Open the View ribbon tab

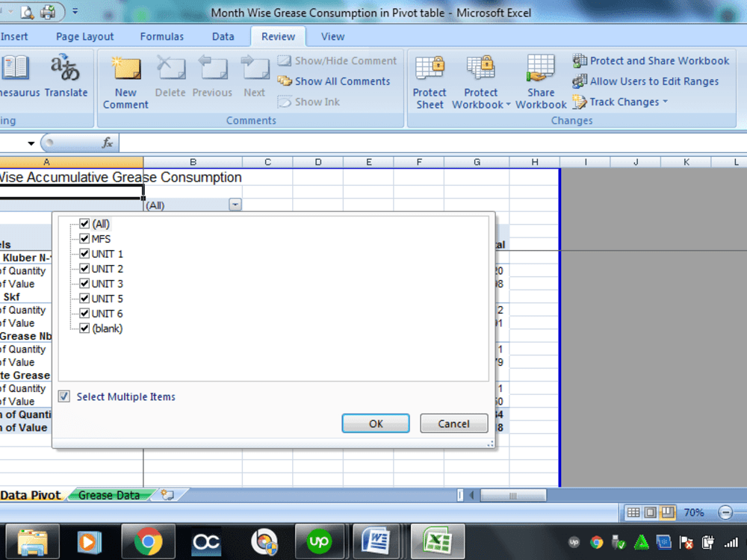click(x=332, y=37)
